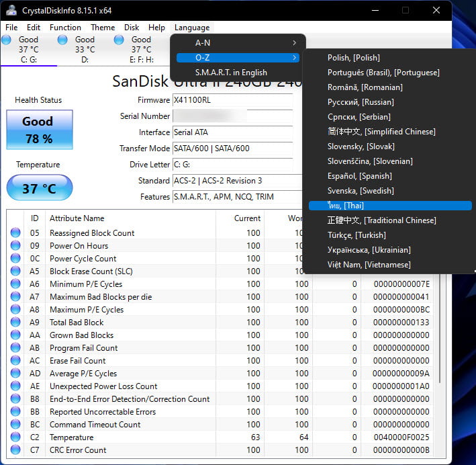Click status orb for Reported Uncorrectable Errors
Screen dimensions: 476x465
pos(15,411)
